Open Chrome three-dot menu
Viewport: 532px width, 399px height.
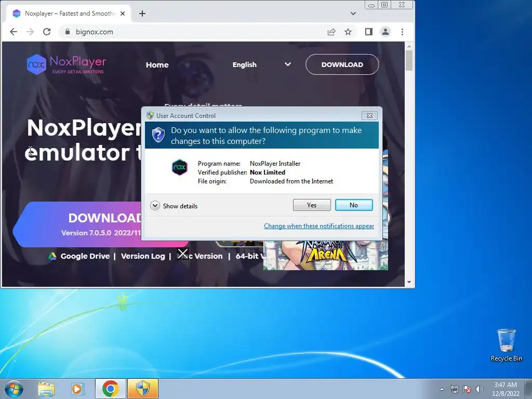click(x=403, y=32)
